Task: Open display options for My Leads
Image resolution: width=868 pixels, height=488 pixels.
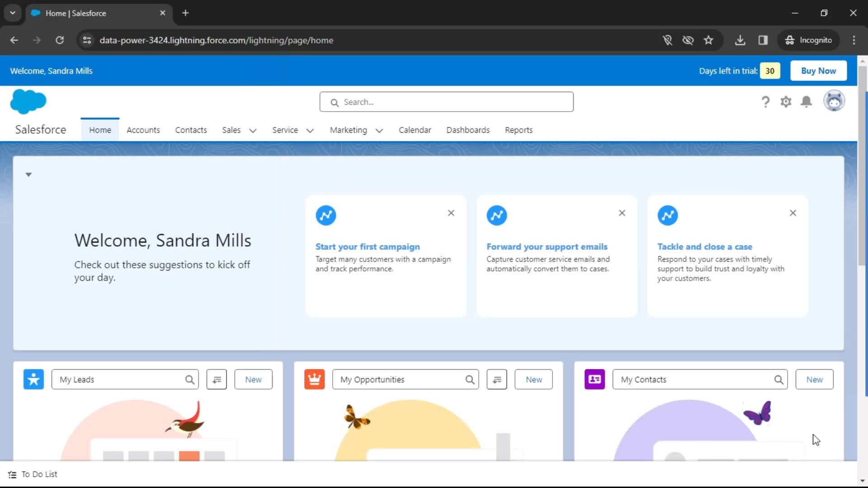Action: coord(217,380)
